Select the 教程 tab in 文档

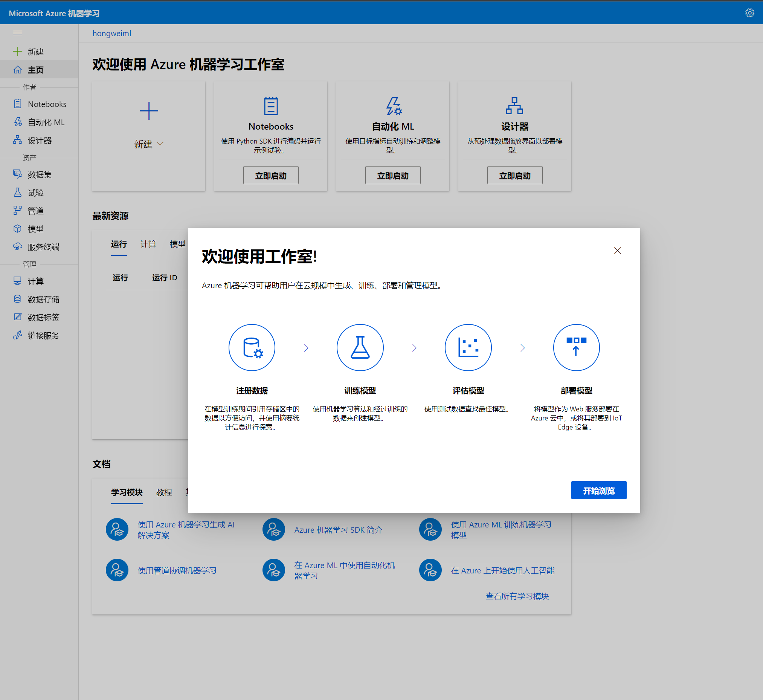[x=164, y=492]
